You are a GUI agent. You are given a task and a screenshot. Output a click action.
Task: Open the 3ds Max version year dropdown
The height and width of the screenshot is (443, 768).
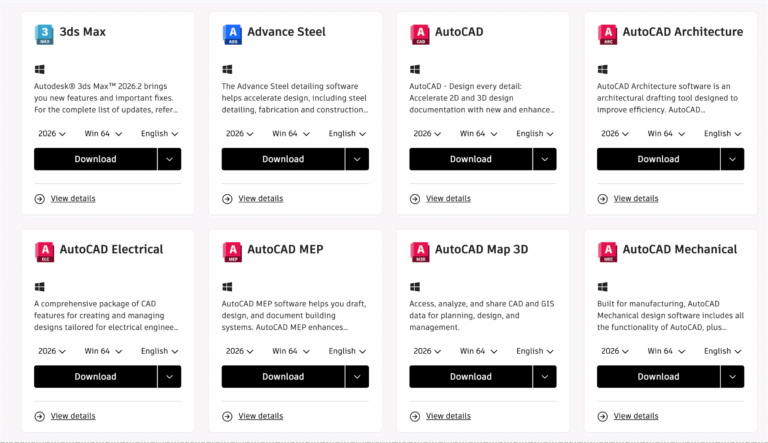52,134
